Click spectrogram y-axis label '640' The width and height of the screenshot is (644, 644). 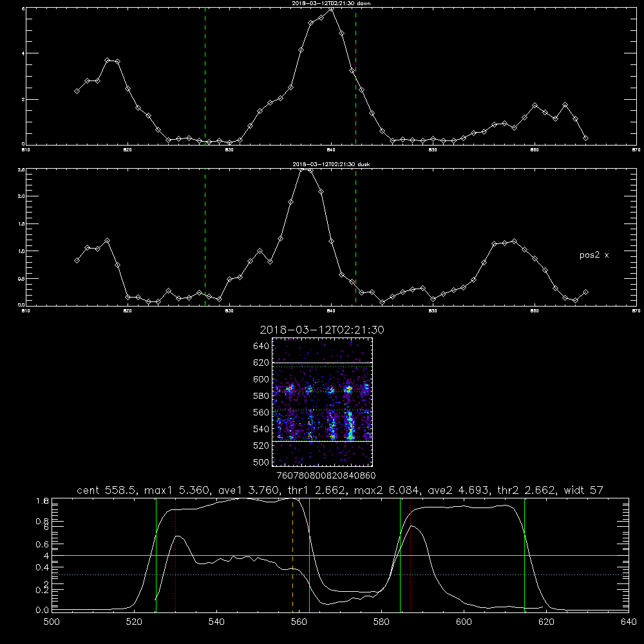coord(261,346)
